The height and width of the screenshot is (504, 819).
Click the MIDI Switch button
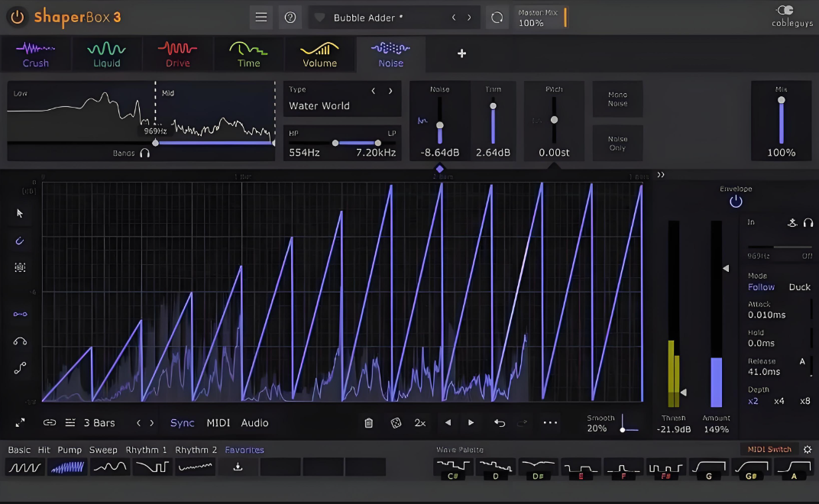769,449
